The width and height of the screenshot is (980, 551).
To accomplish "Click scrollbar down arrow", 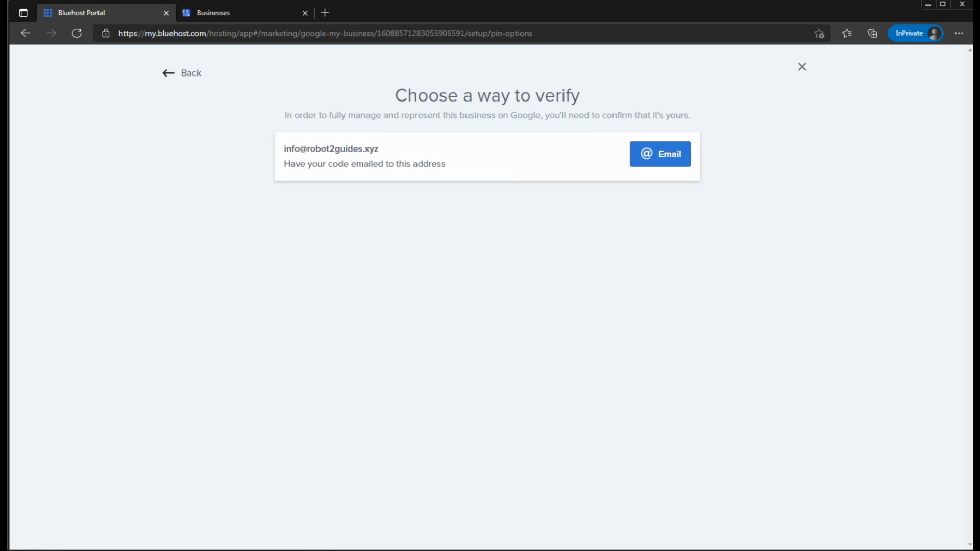I will (970, 545).
